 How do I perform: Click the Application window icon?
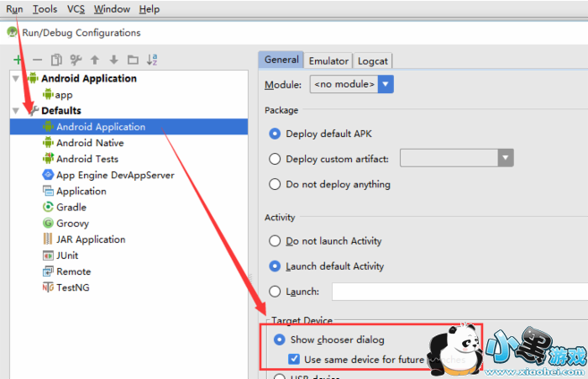(x=48, y=191)
